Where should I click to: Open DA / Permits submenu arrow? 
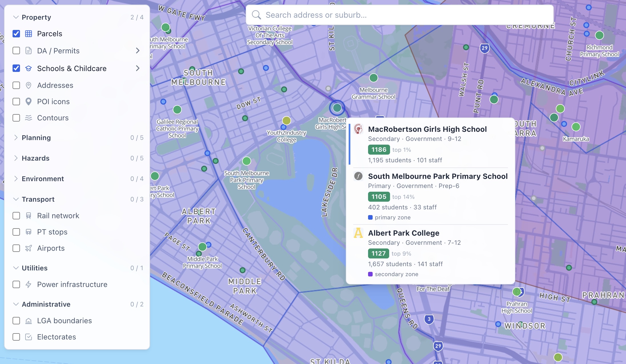pos(138,51)
